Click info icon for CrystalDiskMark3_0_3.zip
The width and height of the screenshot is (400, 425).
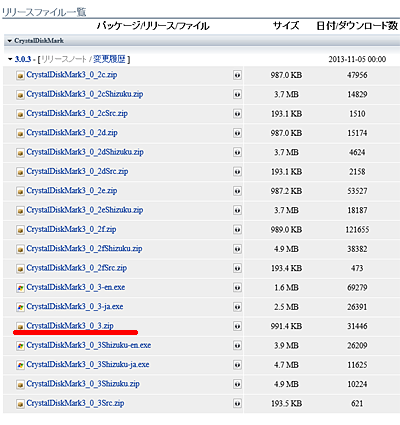click(237, 326)
